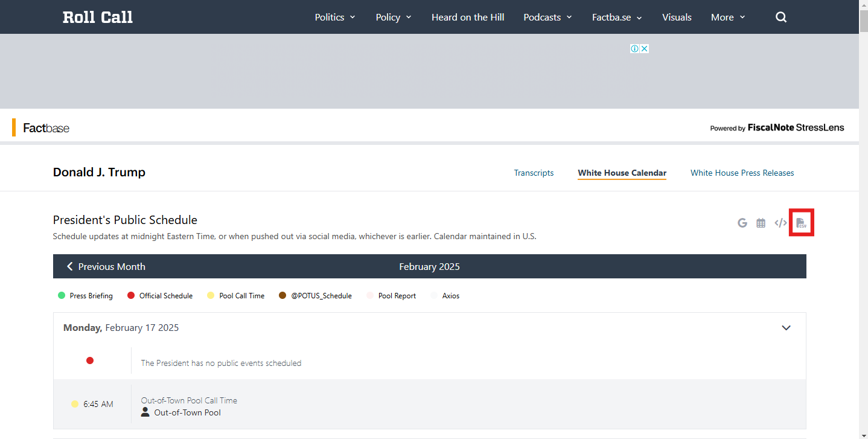Image resolution: width=868 pixels, height=439 pixels.
Task: Click the Out-of-Town Pool Call Time text
Action: (189, 400)
